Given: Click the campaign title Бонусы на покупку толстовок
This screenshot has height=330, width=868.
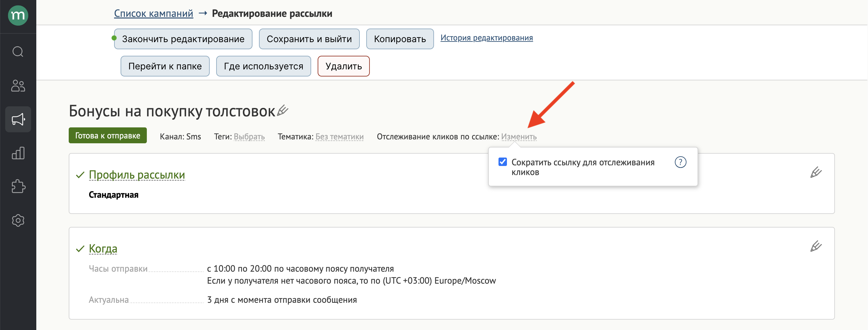Looking at the screenshot, I should click(x=172, y=111).
